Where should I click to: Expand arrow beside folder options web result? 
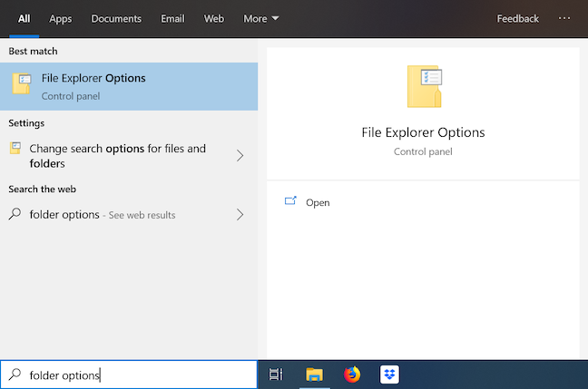tap(240, 215)
